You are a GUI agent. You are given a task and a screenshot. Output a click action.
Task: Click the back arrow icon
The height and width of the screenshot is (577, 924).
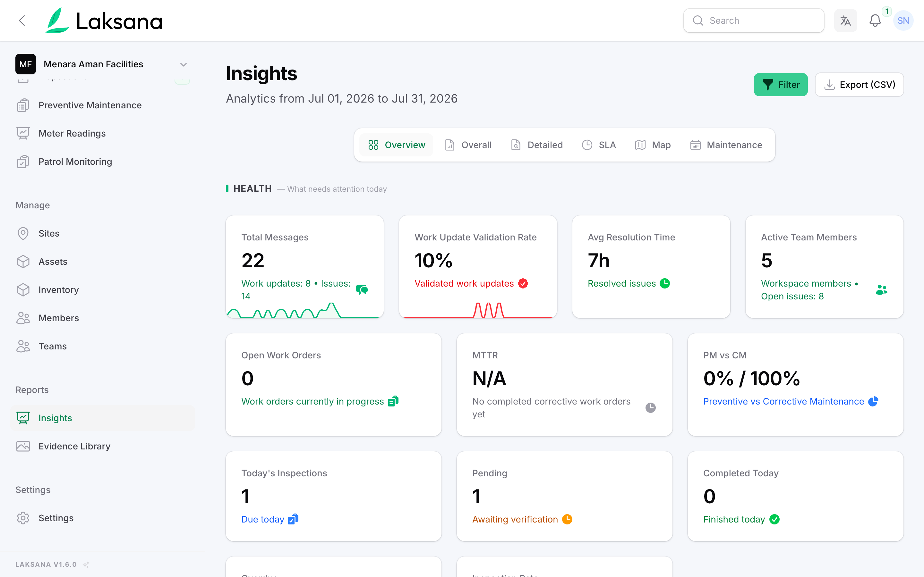tap(22, 21)
